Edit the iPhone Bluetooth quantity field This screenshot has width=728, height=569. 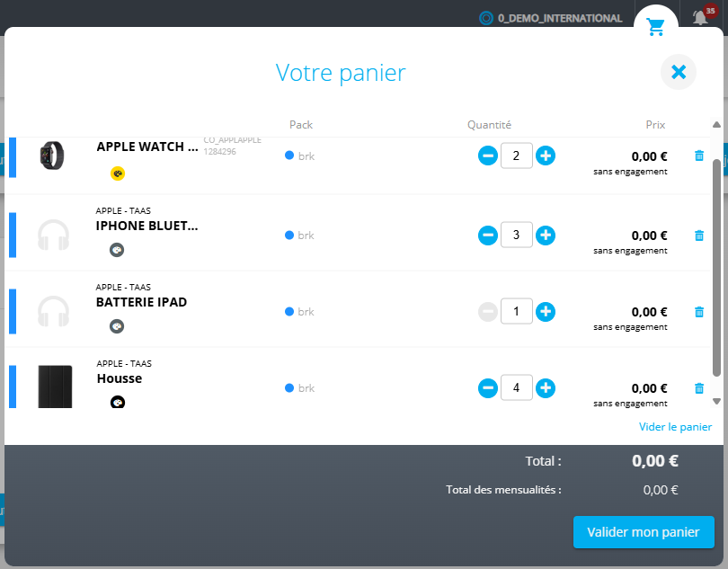[x=516, y=235]
